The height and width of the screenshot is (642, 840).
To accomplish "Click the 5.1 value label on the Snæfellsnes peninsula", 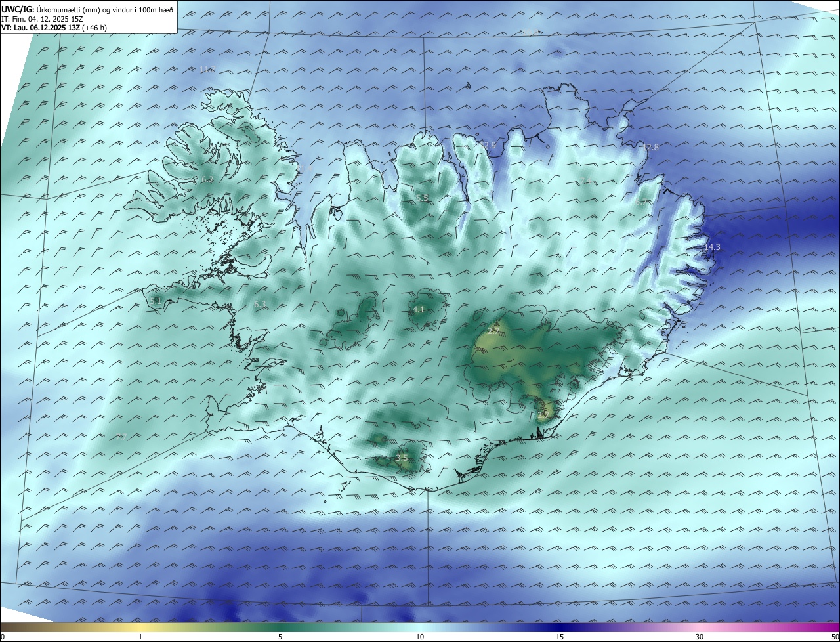I will point(156,301).
